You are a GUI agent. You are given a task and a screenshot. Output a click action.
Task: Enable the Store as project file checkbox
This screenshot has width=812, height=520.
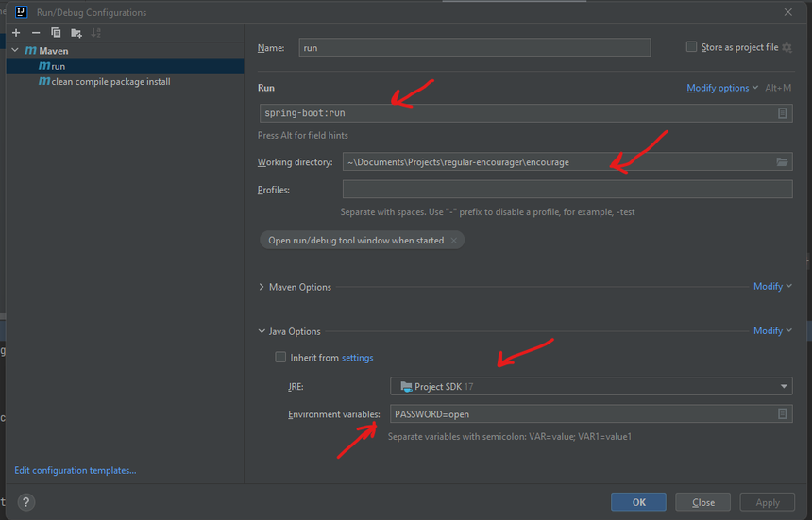pos(691,47)
